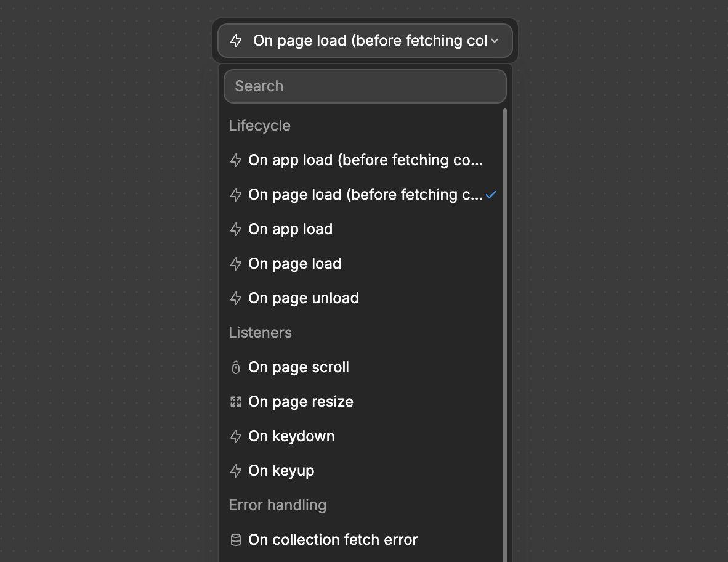Choose the On page unload trigger
Screen dimensions: 728x562
click(303, 298)
